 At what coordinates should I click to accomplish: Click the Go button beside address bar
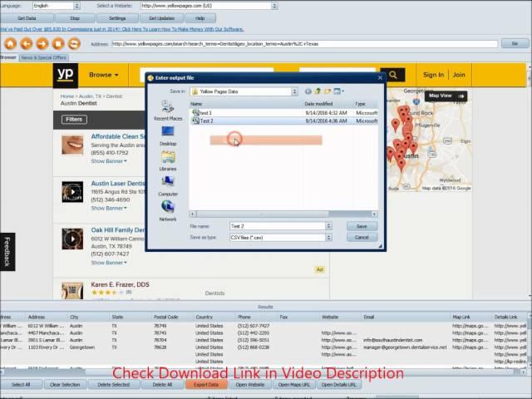pos(515,43)
